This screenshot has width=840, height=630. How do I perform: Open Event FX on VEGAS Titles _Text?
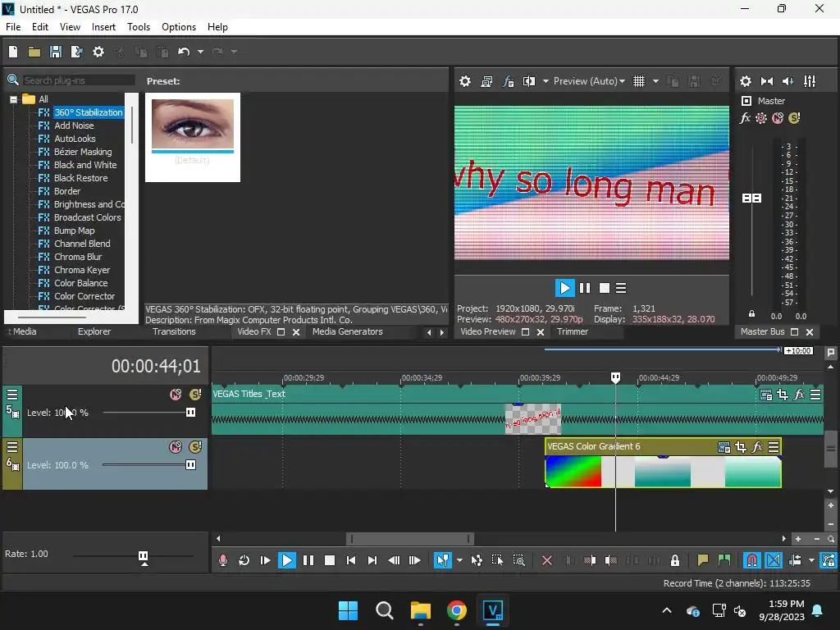[x=799, y=395]
